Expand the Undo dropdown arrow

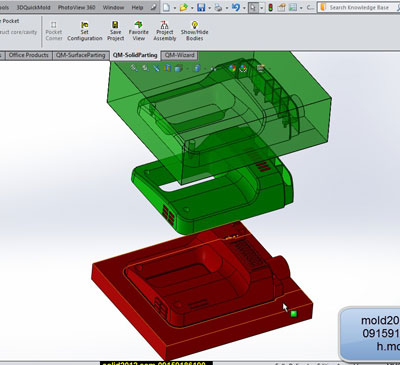(x=244, y=8)
